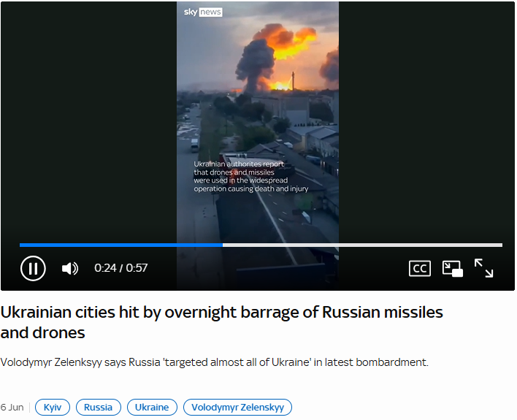This screenshot has height=420, width=517.
Task: Open the Russia topic tag
Action: [99, 407]
